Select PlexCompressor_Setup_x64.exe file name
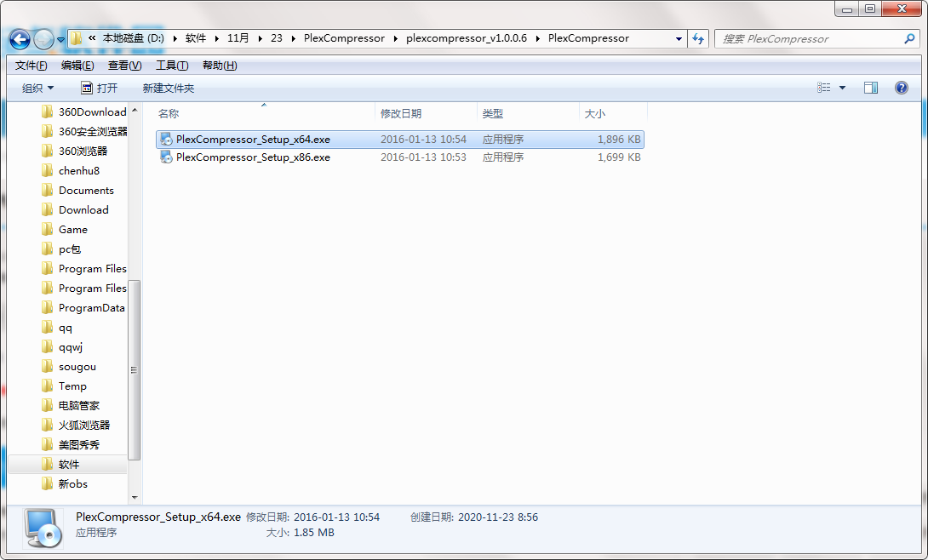 (253, 140)
